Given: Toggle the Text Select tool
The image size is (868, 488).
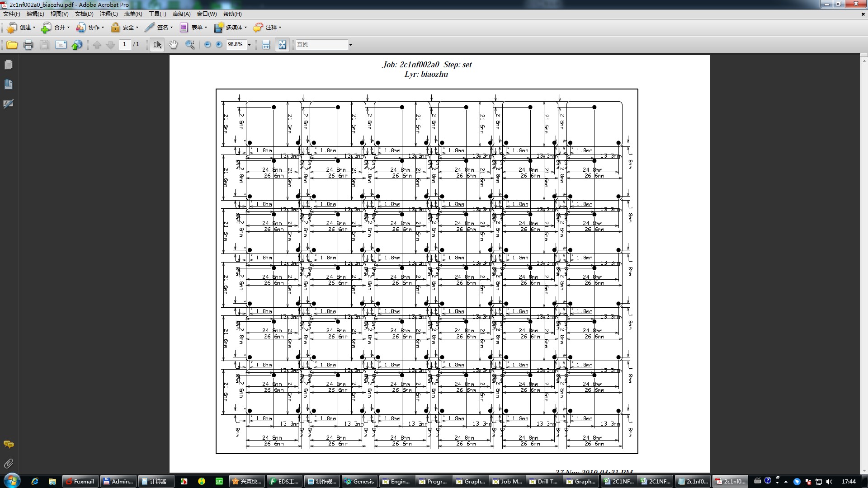Looking at the screenshot, I should (x=157, y=45).
